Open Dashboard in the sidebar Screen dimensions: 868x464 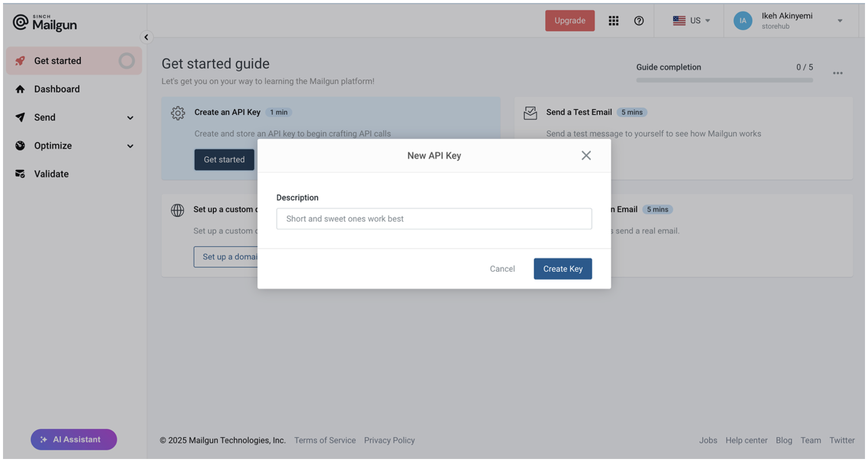click(74, 89)
